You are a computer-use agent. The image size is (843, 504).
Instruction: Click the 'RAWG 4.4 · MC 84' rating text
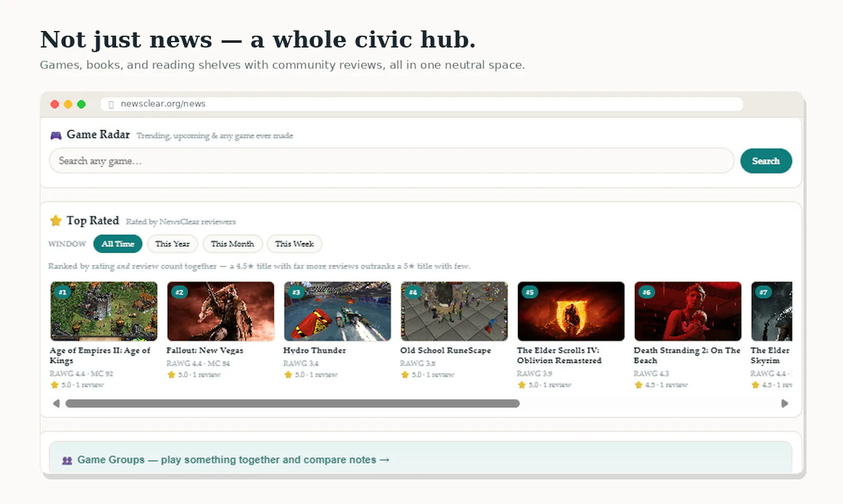(x=199, y=363)
